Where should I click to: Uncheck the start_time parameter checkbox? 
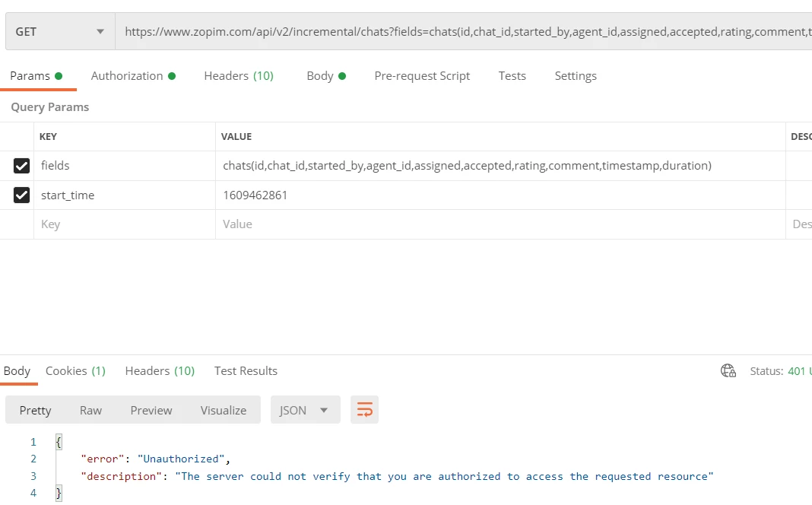[21, 195]
